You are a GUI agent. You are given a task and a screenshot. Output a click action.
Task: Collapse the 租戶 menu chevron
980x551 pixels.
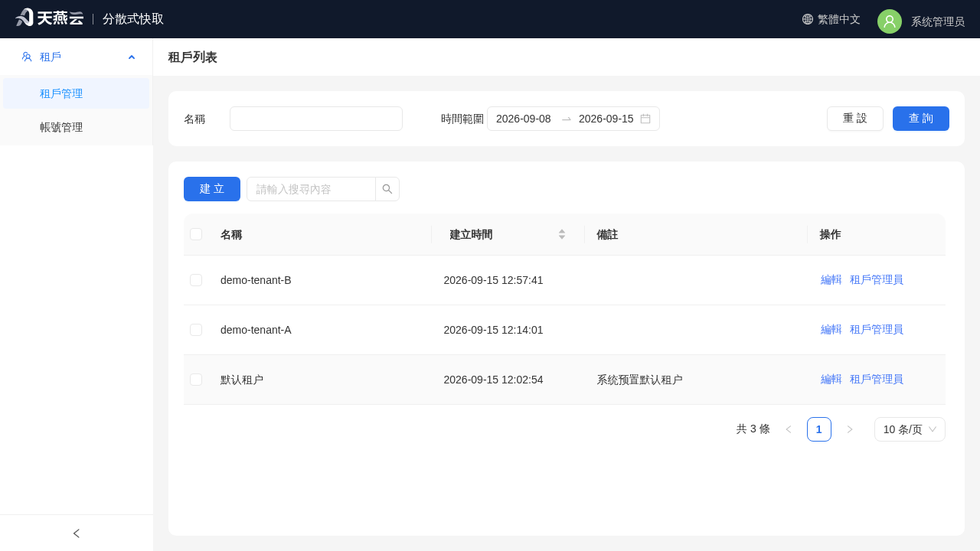coord(132,57)
